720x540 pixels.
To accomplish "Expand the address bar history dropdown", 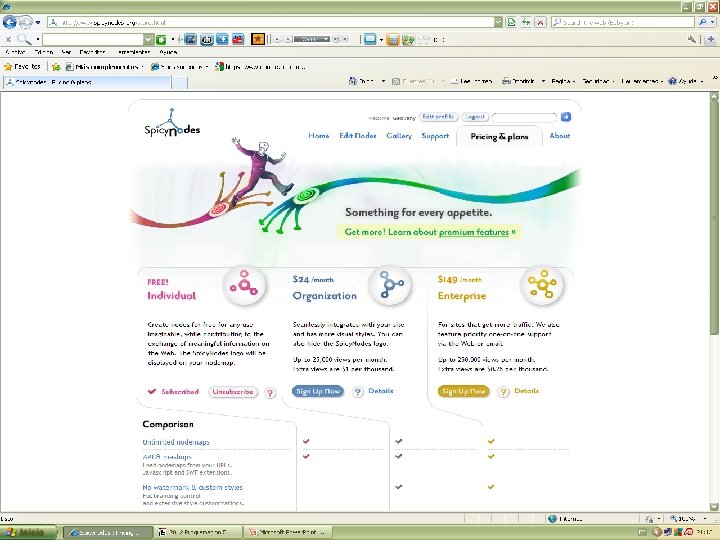I will tap(498, 22).
